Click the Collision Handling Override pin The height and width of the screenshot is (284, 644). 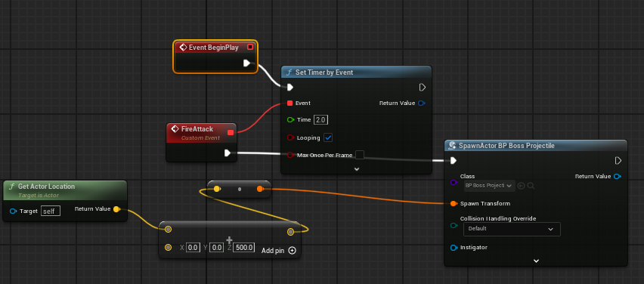pyautogui.click(x=454, y=225)
